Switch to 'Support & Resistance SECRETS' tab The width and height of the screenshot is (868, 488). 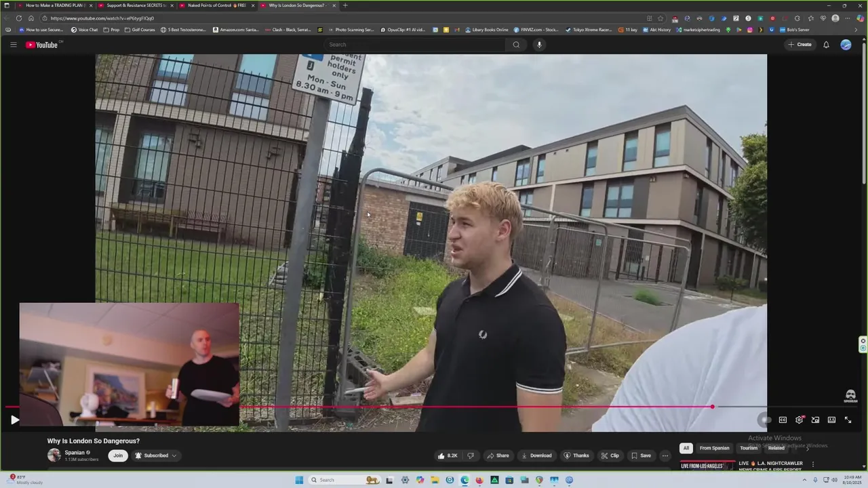(136, 5)
